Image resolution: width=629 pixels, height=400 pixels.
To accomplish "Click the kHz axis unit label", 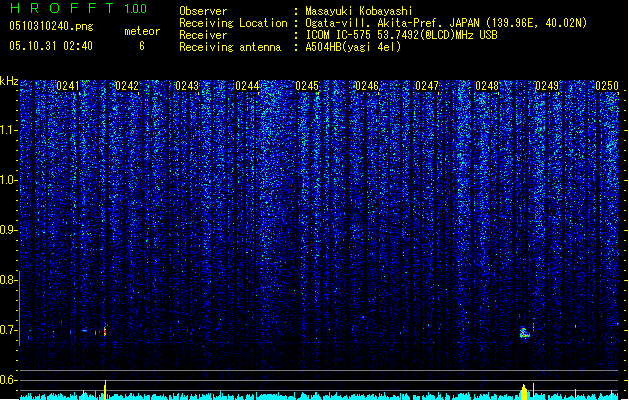I will [x=9, y=81].
